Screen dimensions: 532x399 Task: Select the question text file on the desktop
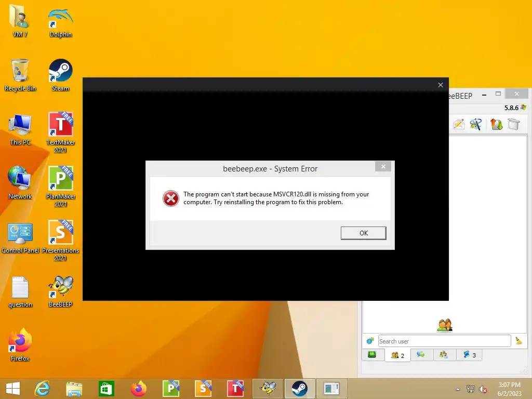20,292
